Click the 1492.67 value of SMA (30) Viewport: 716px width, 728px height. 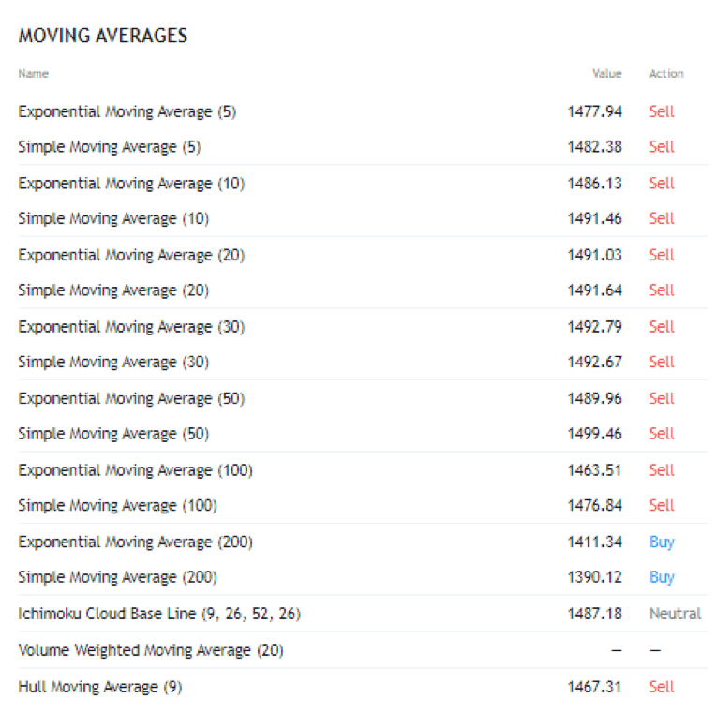[x=594, y=363]
